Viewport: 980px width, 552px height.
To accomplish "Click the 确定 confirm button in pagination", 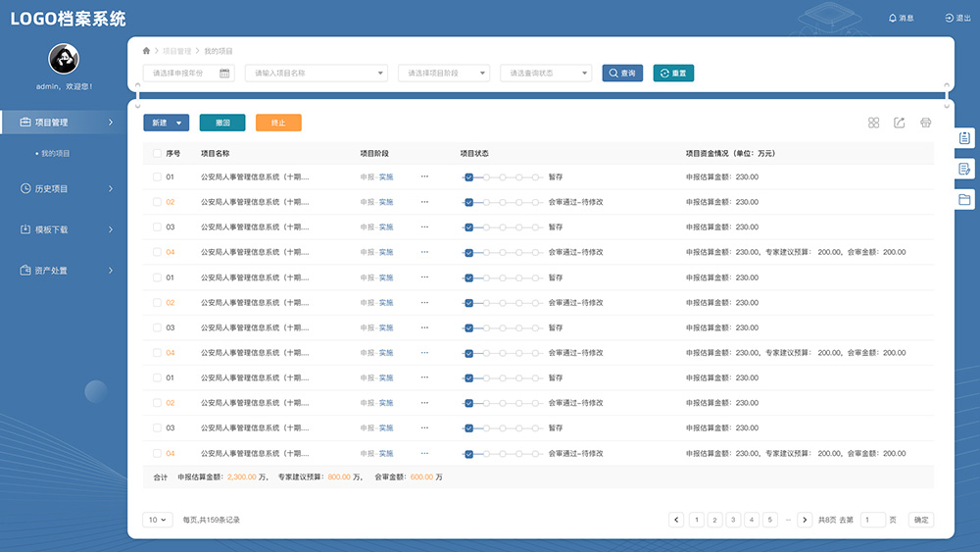I will (921, 520).
